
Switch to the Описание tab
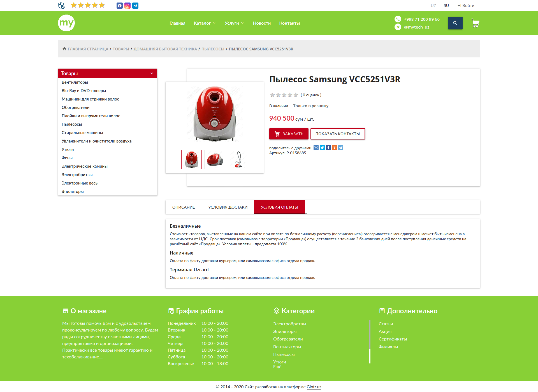pyautogui.click(x=184, y=207)
